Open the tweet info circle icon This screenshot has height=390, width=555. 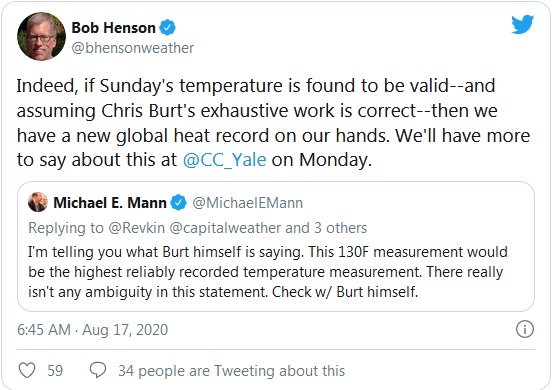click(525, 329)
